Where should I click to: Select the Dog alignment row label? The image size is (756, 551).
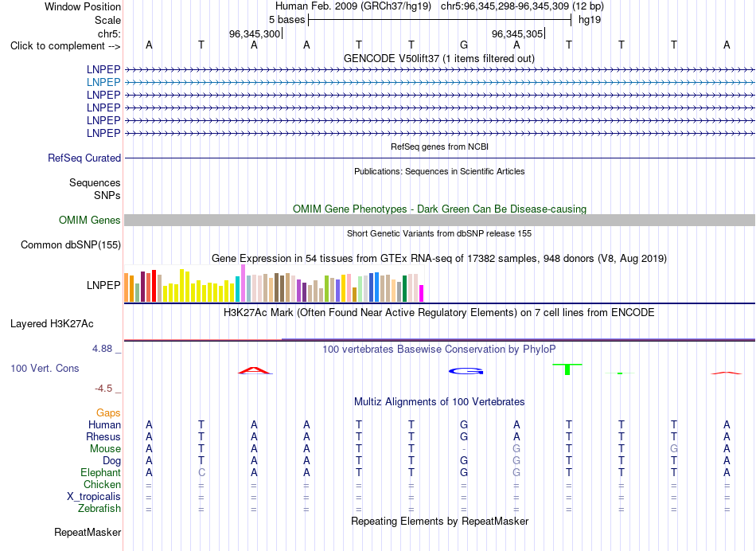pyautogui.click(x=111, y=461)
